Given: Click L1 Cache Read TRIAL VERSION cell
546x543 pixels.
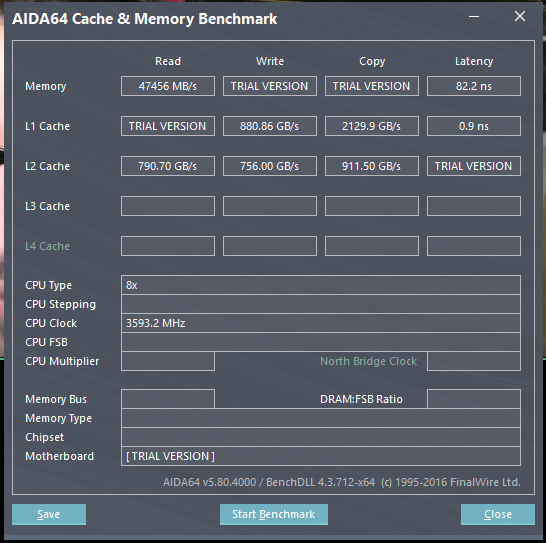Looking at the screenshot, I should [168, 126].
